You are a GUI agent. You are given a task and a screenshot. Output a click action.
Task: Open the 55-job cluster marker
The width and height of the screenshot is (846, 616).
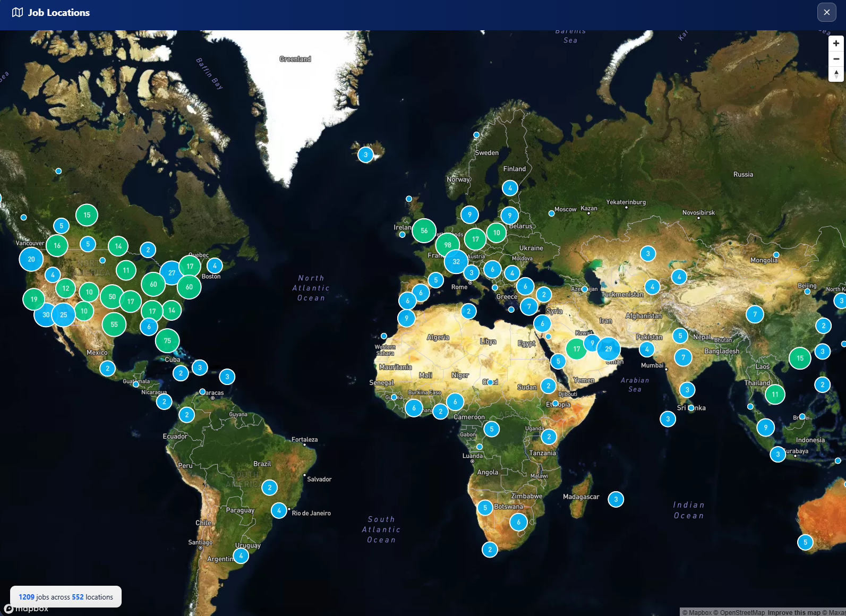114,324
